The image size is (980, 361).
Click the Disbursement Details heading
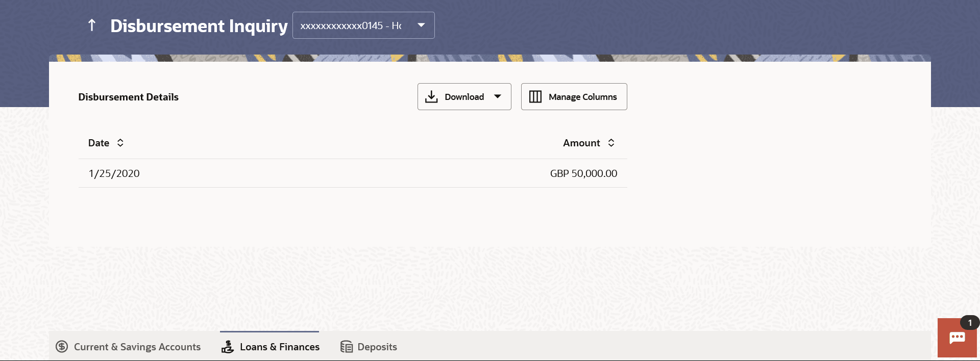point(128,97)
